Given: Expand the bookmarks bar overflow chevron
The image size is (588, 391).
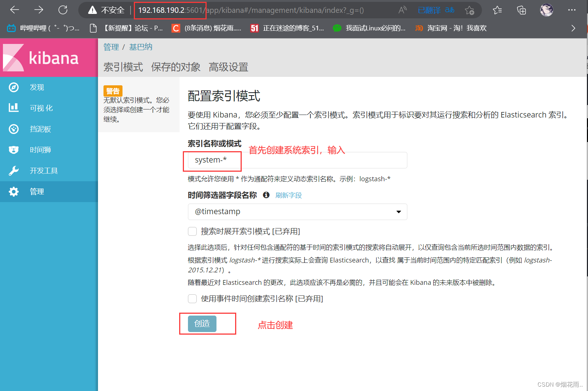Looking at the screenshot, I should pos(573,28).
